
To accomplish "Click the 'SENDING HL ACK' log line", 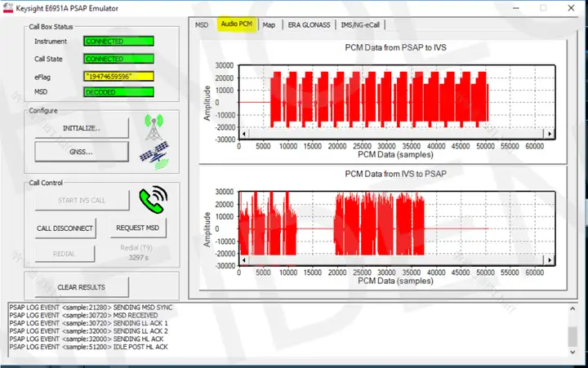I will pyautogui.click(x=87, y=339).
